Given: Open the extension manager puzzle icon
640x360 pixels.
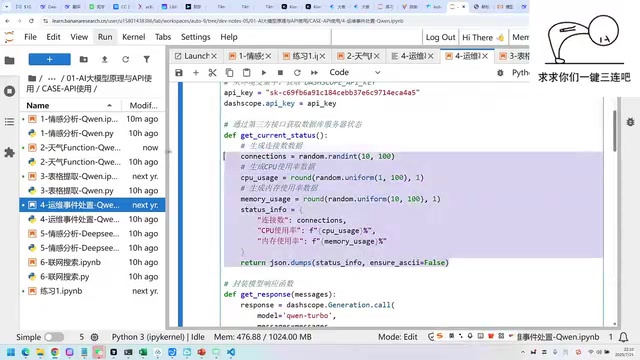Looking at the screenshot, I should [9, 153].
